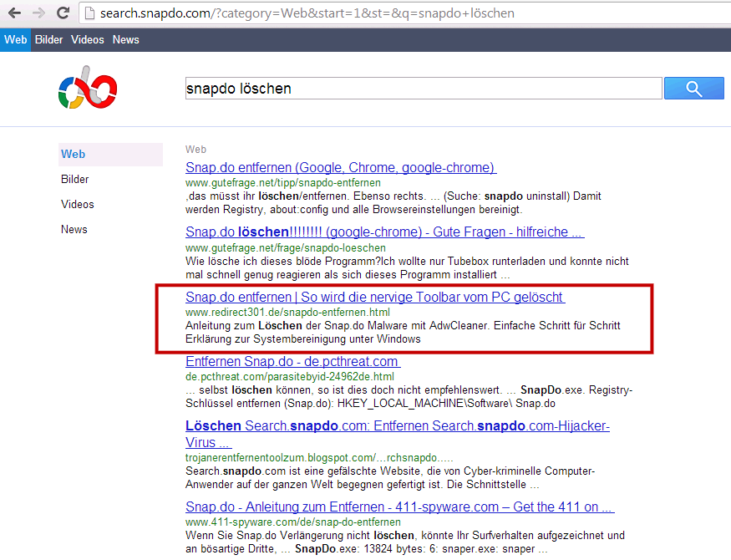The image size is (731, 560).
Task: Open 'So wird die nervige Toolbar' result
Action: 375,297
